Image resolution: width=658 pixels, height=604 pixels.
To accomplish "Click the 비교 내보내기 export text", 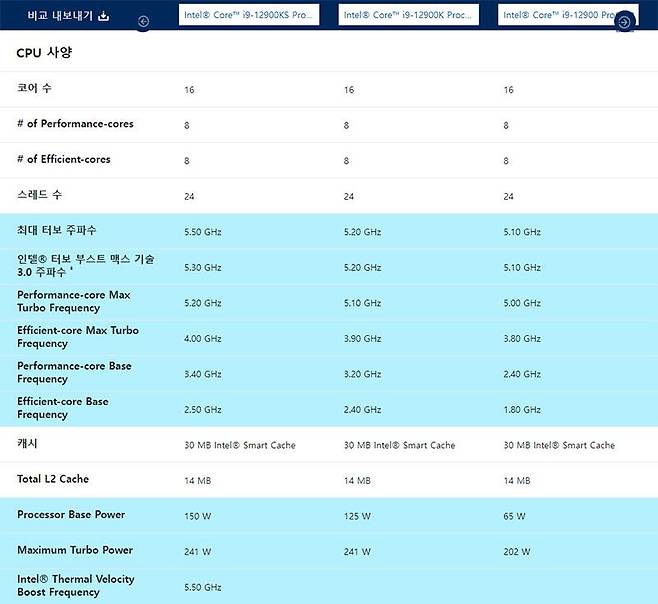I will tap(59, 17).
